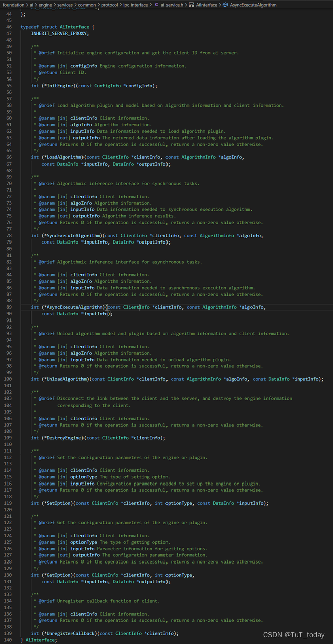Click the symbol icon before AsyncExecuteAlgorithm breadcrumb
Screen dimensions: 333x644
tap(225, 4)
